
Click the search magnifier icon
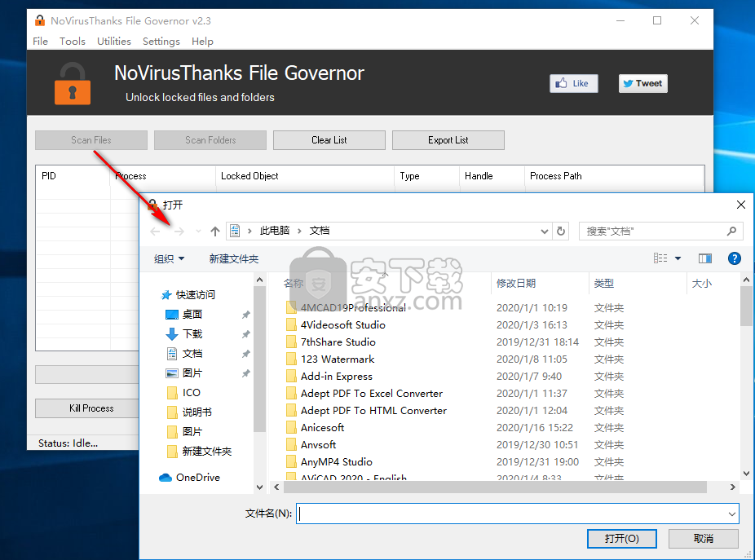tap(731, 231)
